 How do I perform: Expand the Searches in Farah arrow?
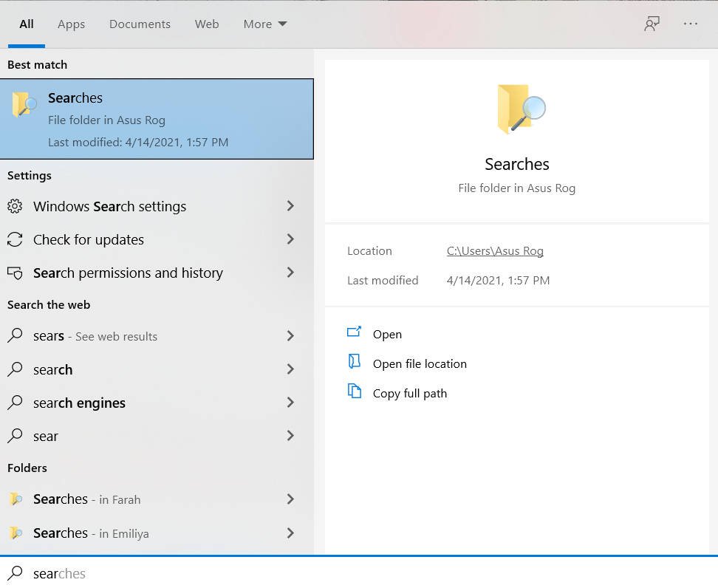point(290,499)
